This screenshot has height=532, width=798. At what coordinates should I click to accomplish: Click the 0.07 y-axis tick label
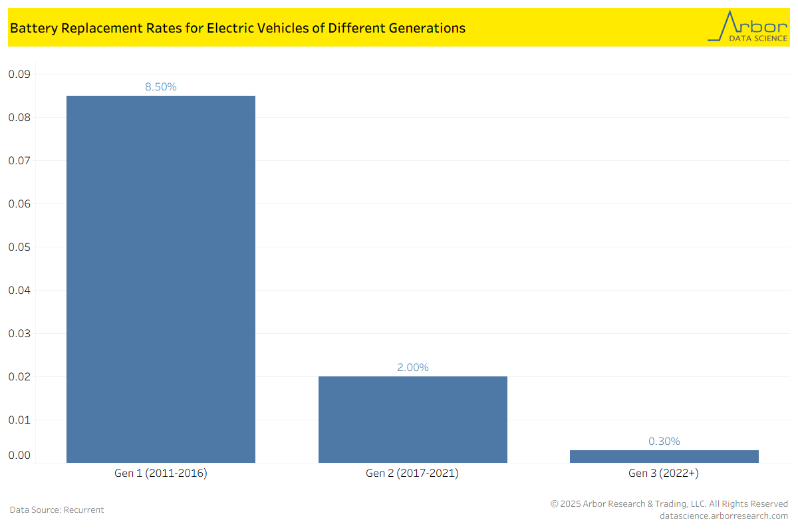pyautogui.click(x=19, y=160)
